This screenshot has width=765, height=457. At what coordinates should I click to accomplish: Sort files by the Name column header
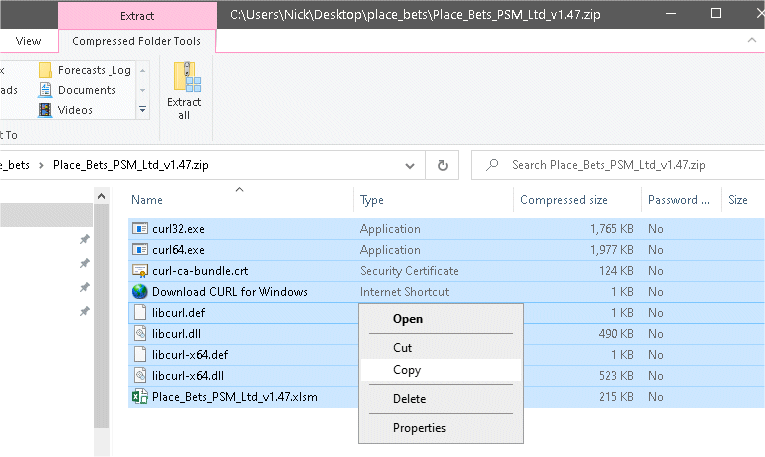(147, 200)
